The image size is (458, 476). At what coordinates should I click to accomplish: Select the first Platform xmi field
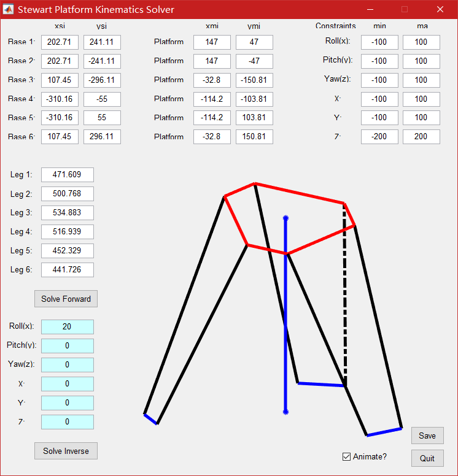(x=212, y=42)
